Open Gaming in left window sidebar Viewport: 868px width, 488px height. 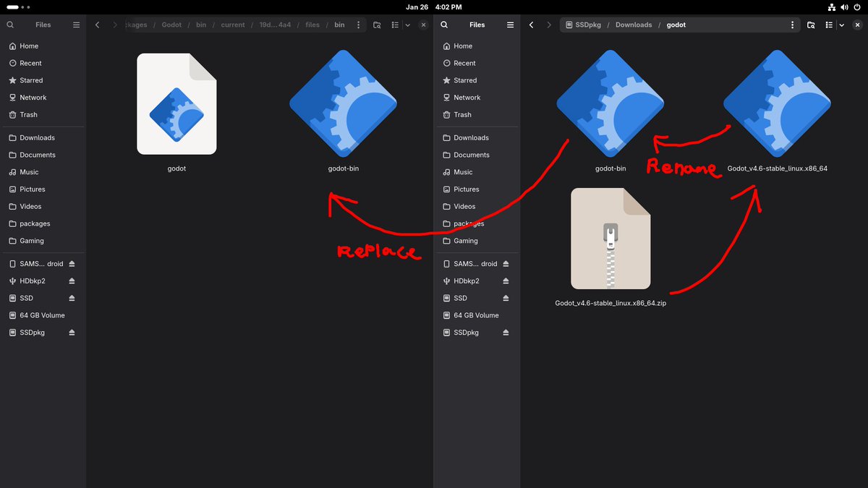pyautogui.click(x=43, y=241)
